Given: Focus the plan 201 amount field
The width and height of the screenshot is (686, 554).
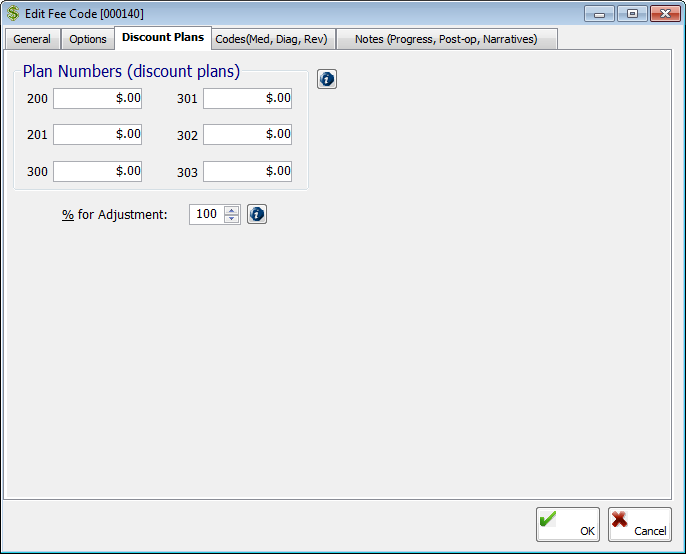Looking at the screenshot, I should click(97, 134).
